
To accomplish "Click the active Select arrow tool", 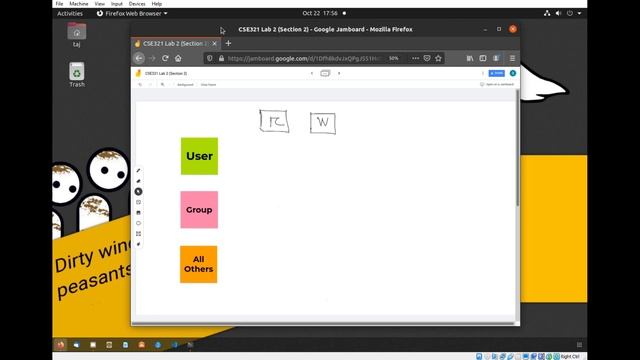I will [x=138, y=191].
